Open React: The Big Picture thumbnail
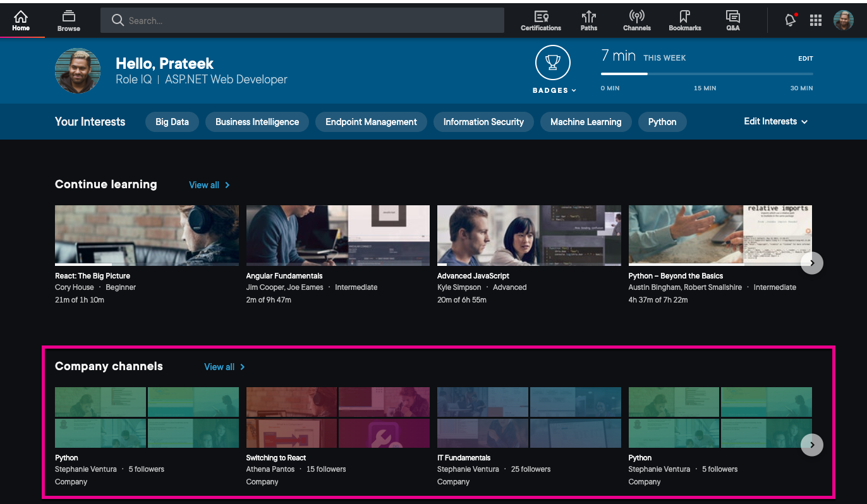Viewport: 867px width, 504px height. coord(147,235)
